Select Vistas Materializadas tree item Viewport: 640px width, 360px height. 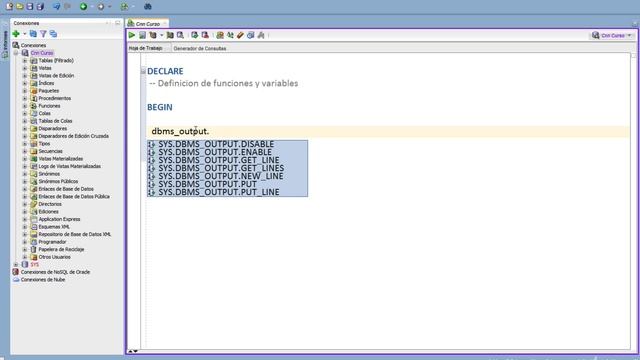pyautogui.click(x=61, y=159)
